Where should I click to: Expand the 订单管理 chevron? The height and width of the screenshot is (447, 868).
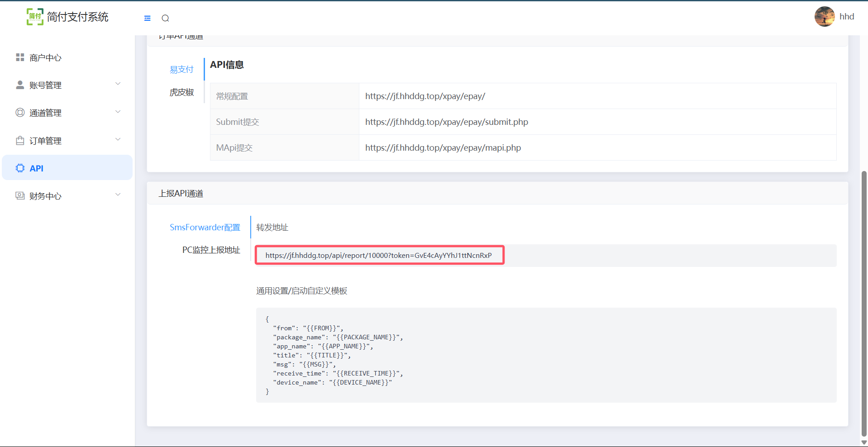118,140
